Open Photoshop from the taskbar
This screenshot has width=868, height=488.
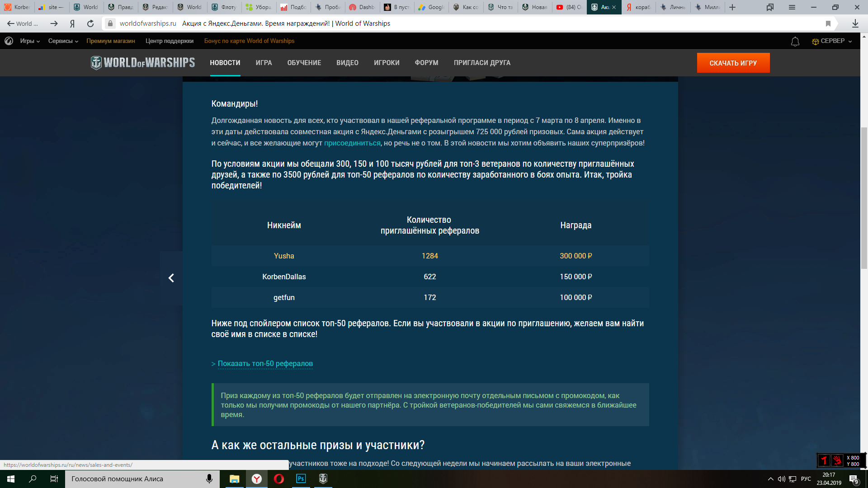coord(301,479)
